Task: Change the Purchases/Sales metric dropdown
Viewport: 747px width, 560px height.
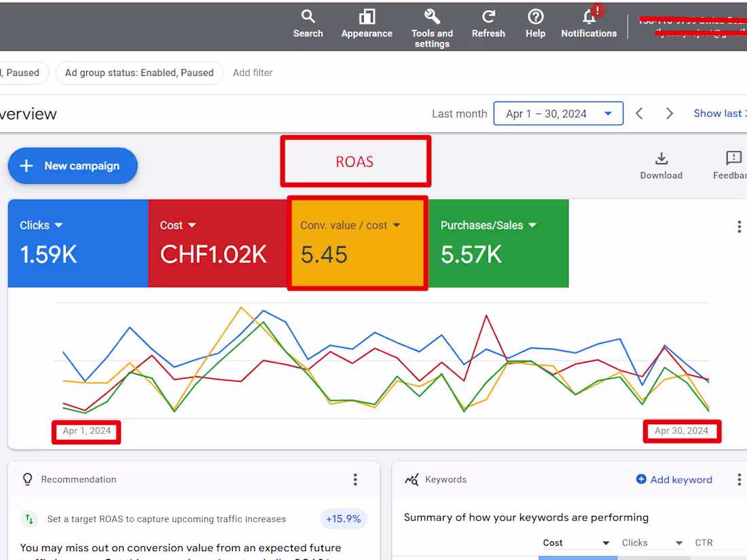Action: pos(488,225)
